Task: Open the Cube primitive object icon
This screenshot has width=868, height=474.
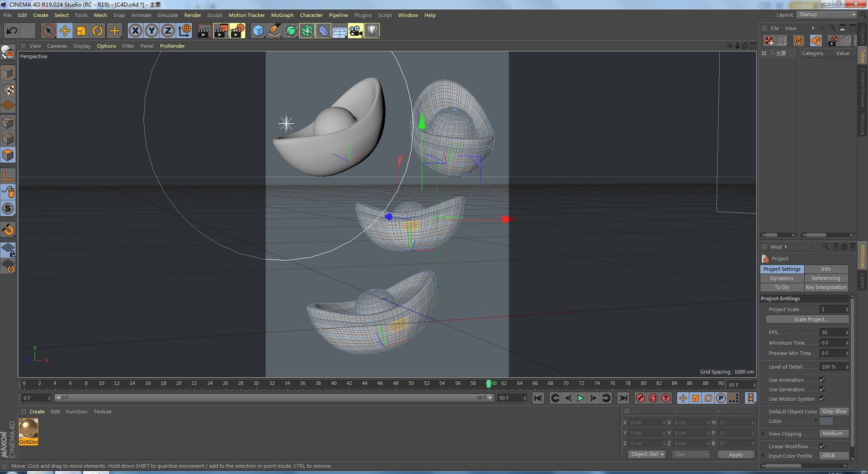Action: [x=258, y=31]
